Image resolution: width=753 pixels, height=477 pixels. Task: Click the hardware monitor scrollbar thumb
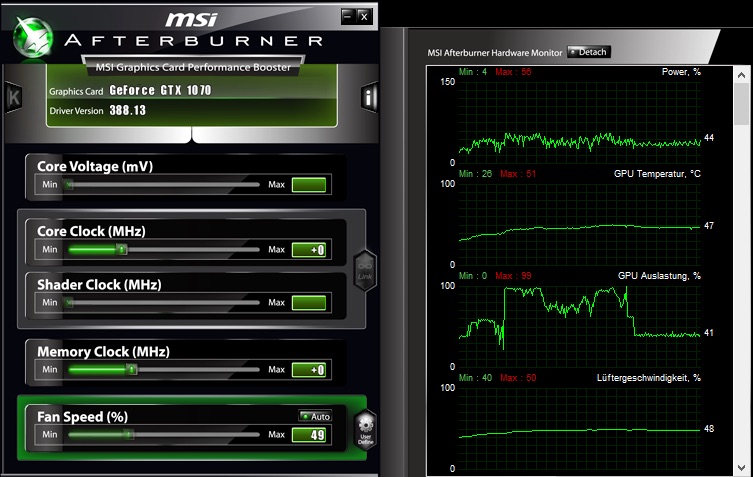[741, 104]
